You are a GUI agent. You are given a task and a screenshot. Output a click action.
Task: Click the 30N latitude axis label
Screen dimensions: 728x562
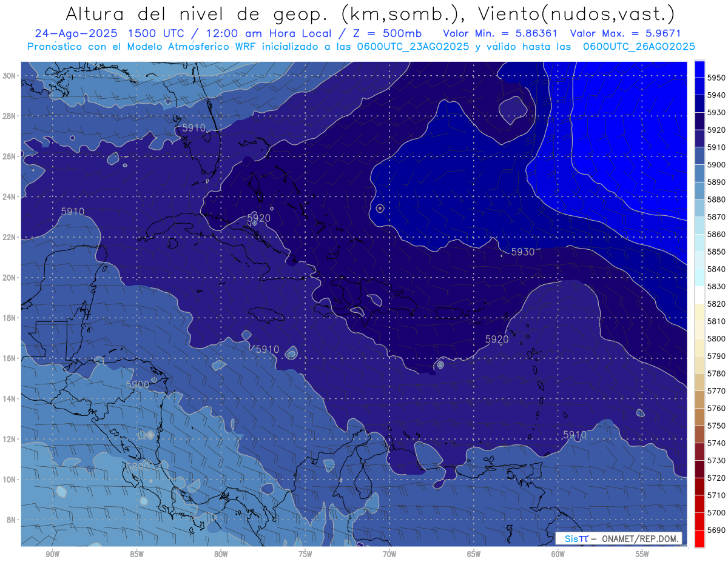click(x=9, y=76)
